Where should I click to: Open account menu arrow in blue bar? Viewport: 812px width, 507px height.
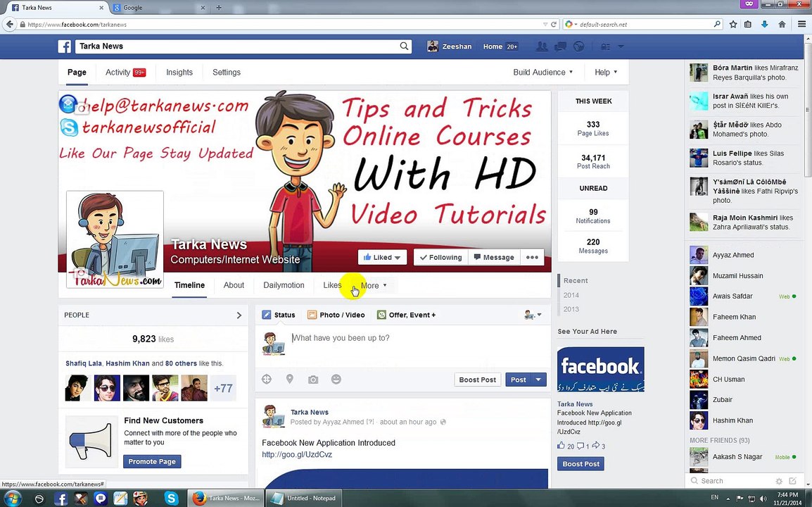pos(621,46)
